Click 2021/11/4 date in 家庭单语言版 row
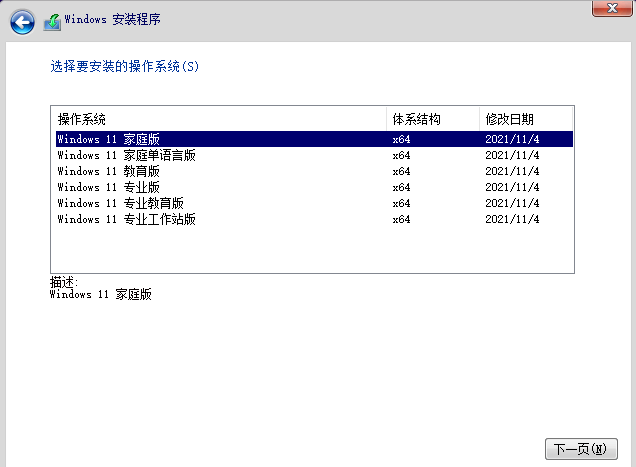Image resolution: width=636 pixels, height=467 pixels. 512,155
